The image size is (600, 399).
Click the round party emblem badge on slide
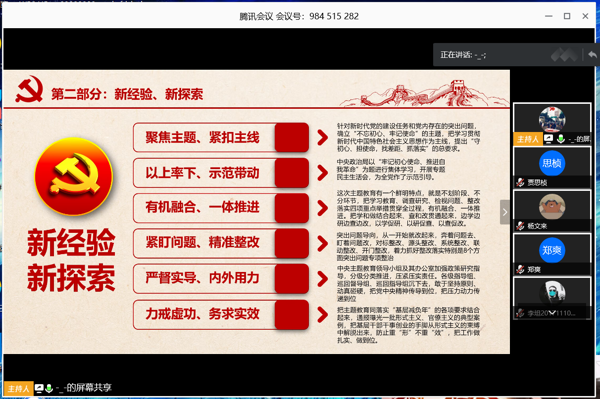pos(73,177)
